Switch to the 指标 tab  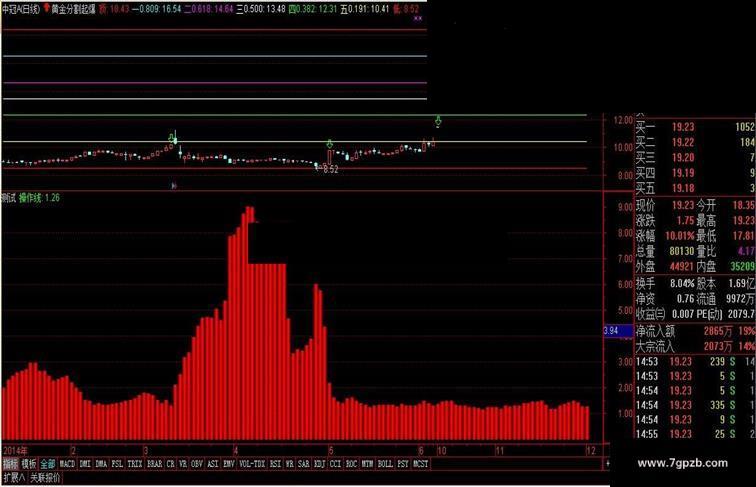pyautogui.click(x=10, y=464)
